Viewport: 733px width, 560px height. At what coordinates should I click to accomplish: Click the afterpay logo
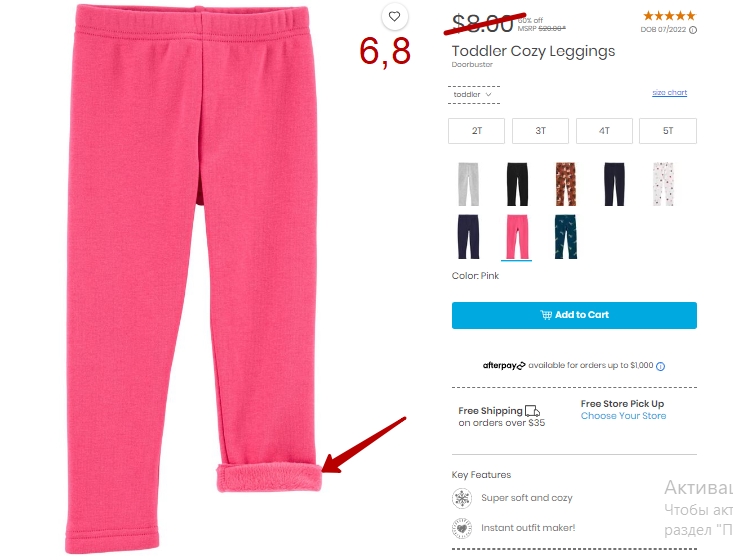click(504, 366)
